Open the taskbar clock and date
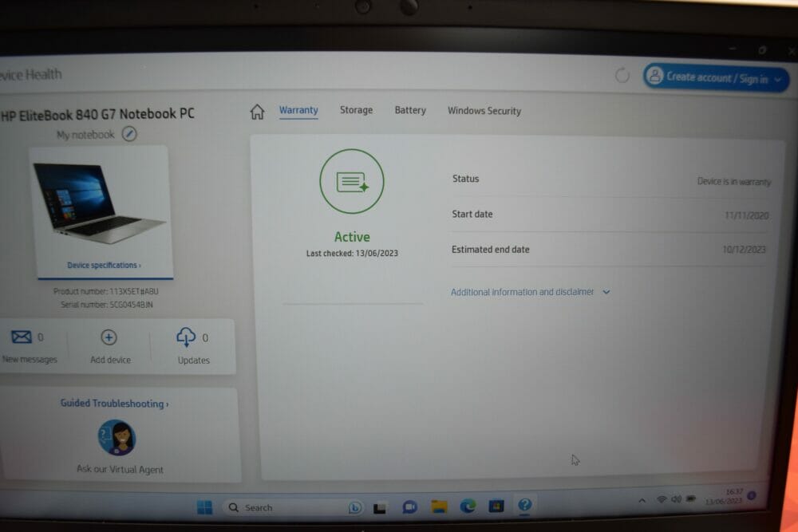This screenshot has height=532, width=798. [725, 497]
